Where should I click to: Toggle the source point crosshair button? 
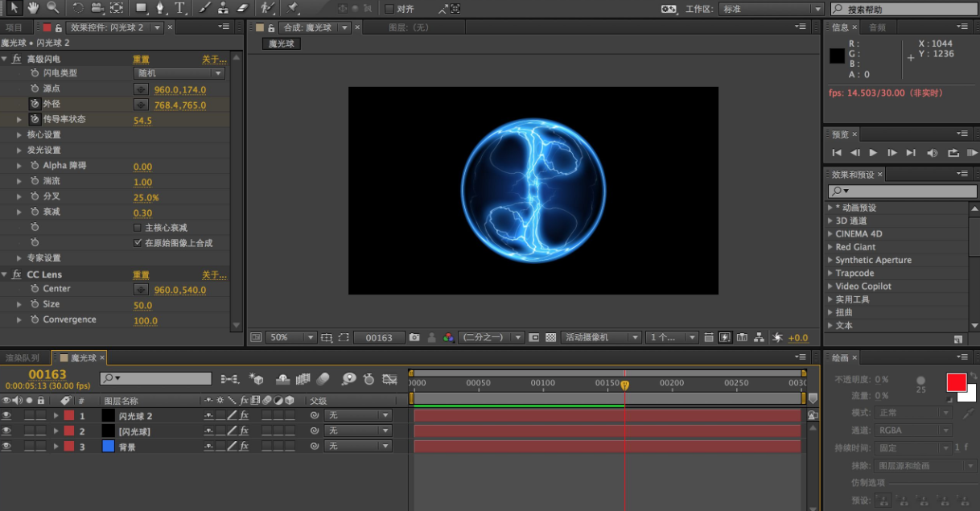tap(141, 89)
